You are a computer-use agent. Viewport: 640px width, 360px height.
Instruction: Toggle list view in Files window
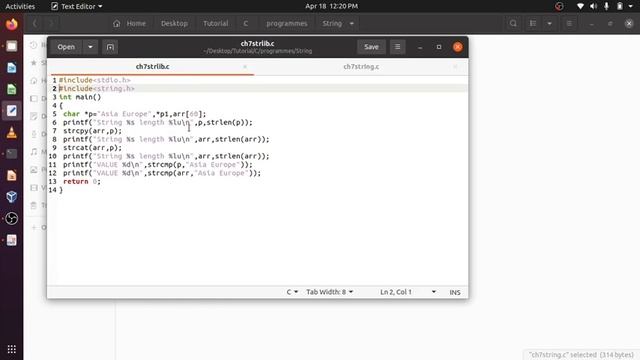[533, 23]
